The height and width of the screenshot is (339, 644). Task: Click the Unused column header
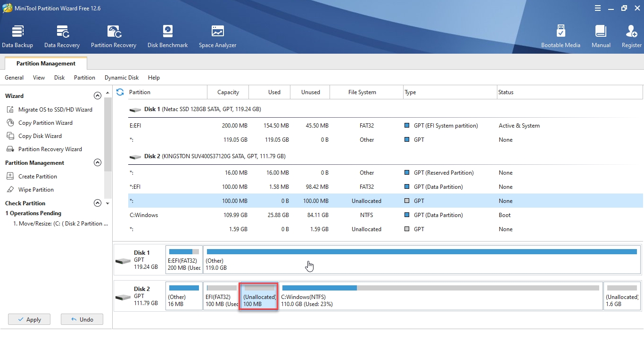(311, 92)
